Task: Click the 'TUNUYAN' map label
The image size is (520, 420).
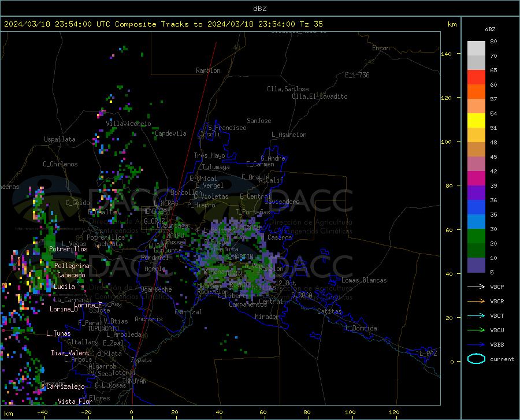Action: pos(134,381)
